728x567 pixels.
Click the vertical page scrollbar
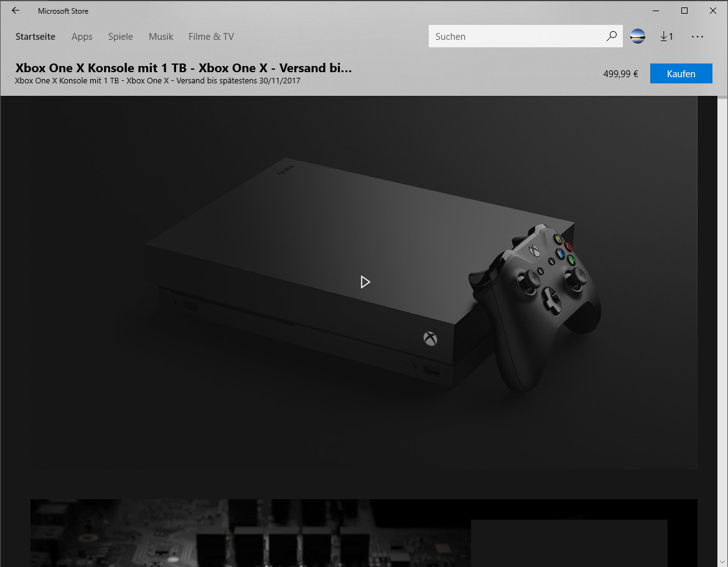(722, 332)
